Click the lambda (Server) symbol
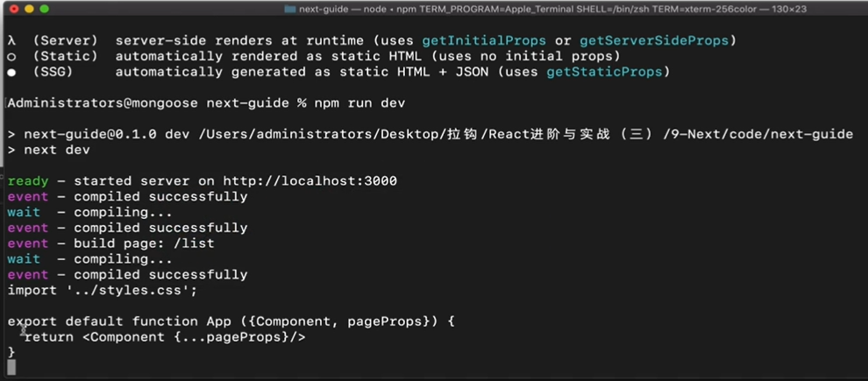The width and height of the screenshot is (868, 381). coord(11,41)
